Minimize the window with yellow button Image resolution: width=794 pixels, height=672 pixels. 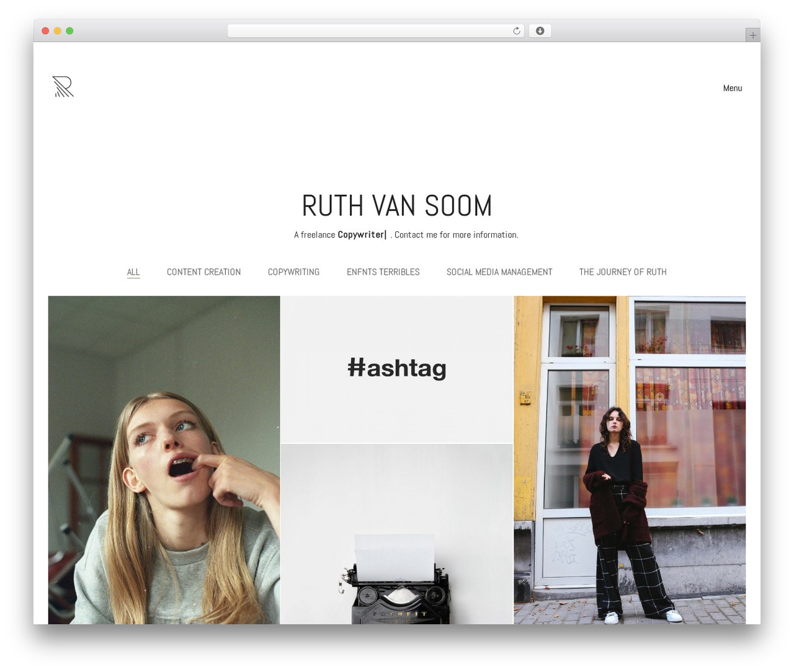pos(58,31)
